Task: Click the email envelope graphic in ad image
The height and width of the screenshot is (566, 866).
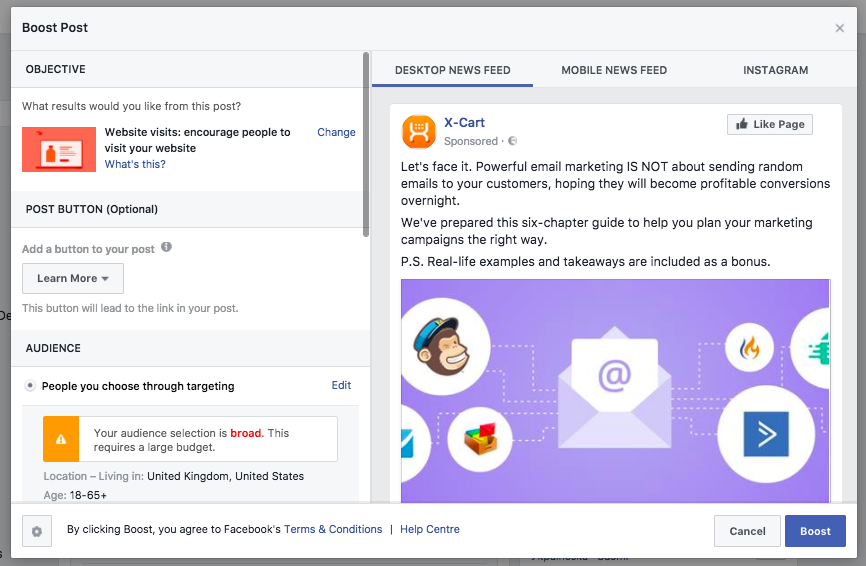Action: [x=615, y=387]
